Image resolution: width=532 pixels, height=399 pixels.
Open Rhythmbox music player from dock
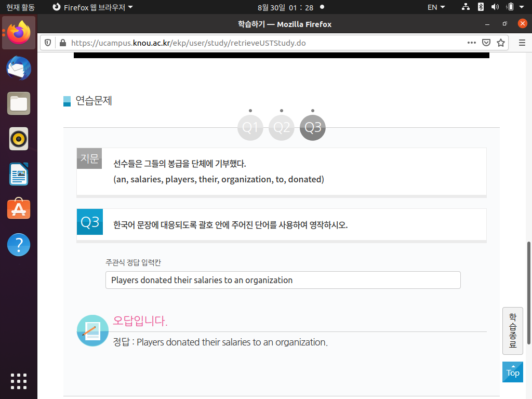point(19,139)
